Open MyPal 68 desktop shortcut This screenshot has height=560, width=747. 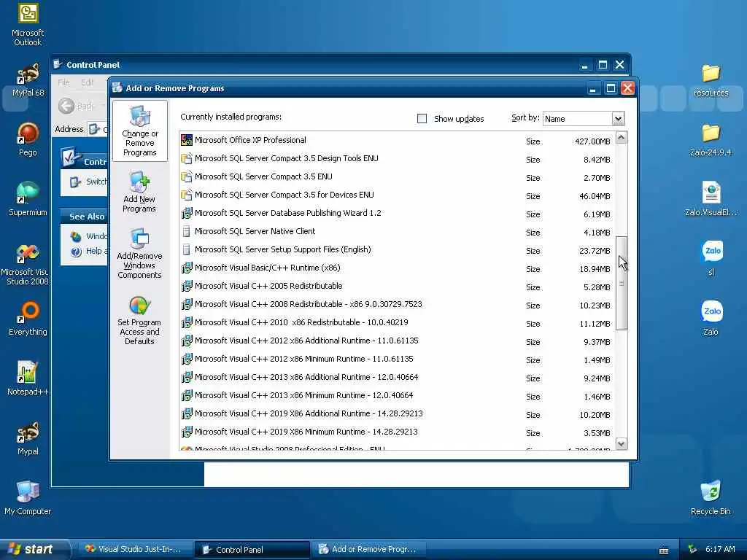click(28, 80)
